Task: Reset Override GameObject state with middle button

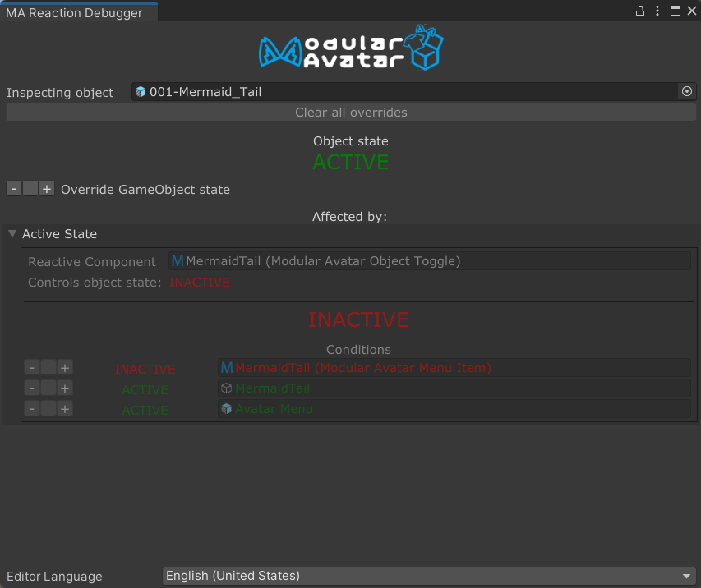Action: point(30,189)
